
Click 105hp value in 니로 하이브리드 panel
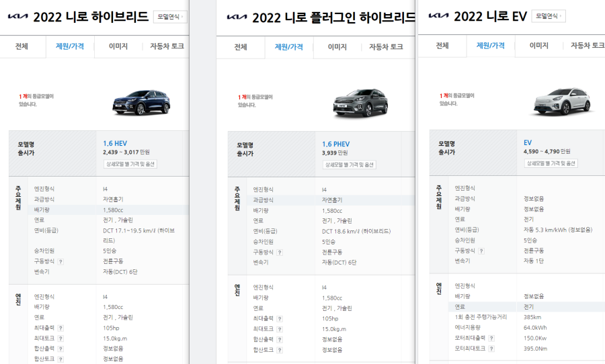click(111, 328)
